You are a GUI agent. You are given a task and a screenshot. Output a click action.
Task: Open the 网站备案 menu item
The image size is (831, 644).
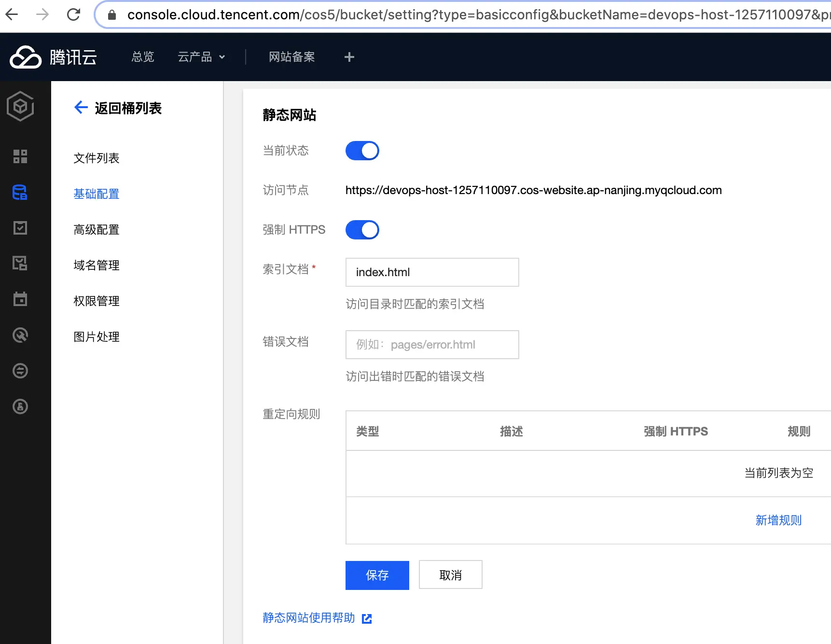[291, 56]
